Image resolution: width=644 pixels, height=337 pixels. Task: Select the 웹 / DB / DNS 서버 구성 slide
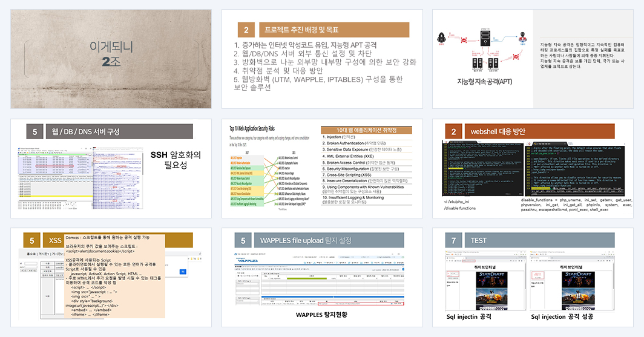tap(111, 168)
